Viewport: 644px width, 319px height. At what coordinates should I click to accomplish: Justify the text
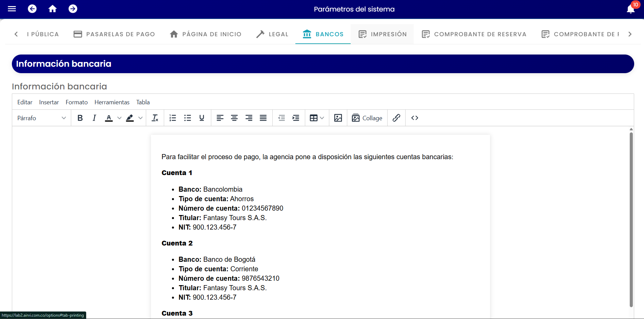coord(263,118)
